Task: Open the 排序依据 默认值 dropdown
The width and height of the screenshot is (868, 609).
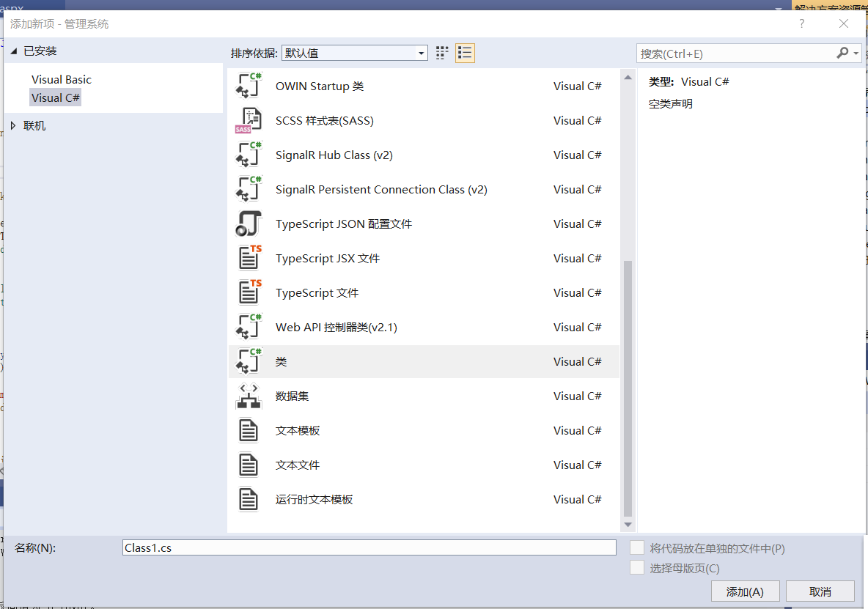Action: pos(355,53)
